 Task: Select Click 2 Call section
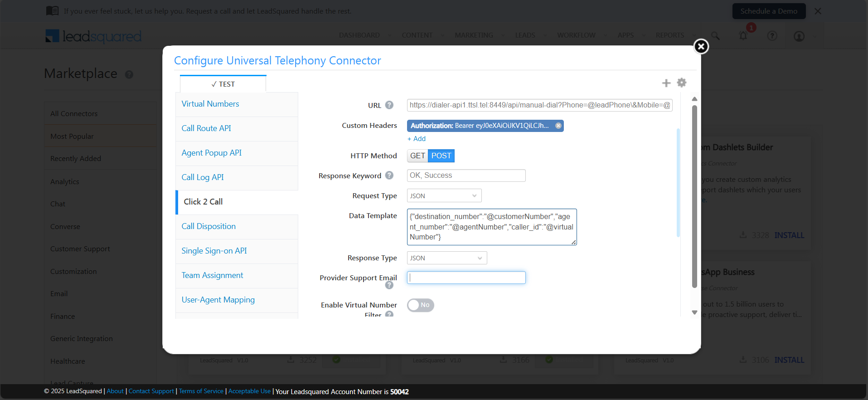237,202
